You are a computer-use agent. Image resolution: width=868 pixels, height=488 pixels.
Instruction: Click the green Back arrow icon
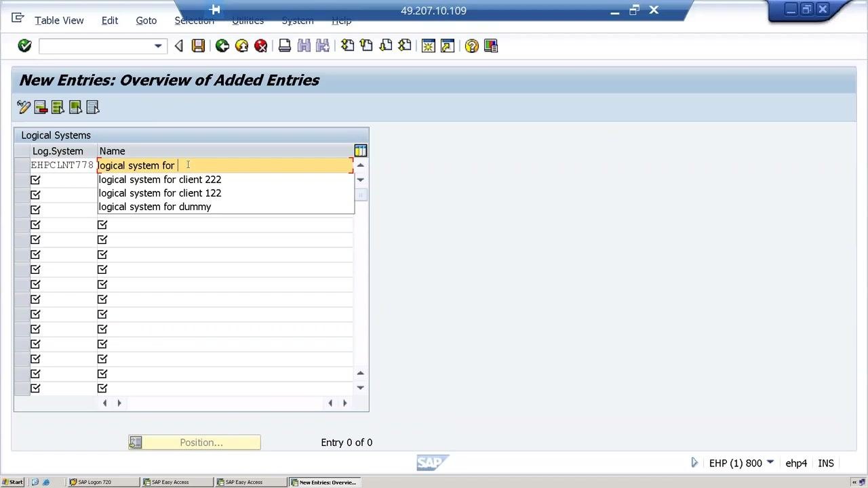(222, 45)
